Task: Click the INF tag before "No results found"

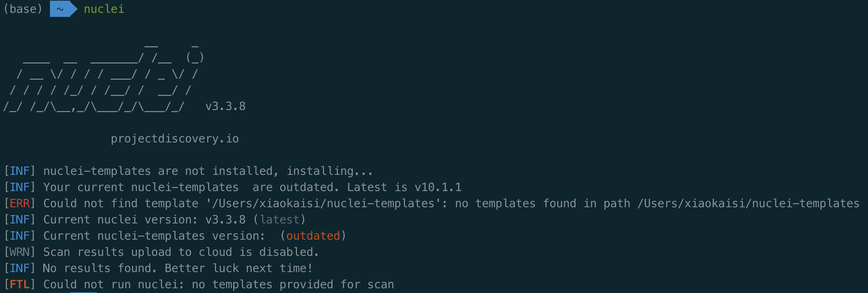Action: coord(20,268)
